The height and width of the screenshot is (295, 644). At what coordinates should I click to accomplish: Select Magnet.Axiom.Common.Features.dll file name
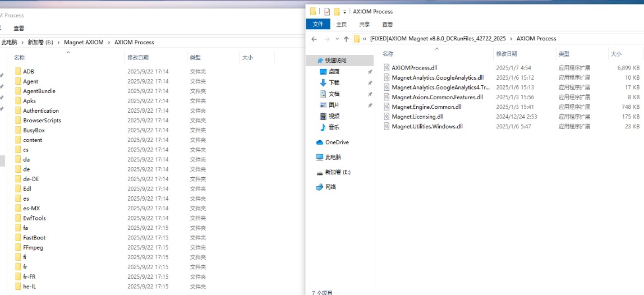pos(437,97)
